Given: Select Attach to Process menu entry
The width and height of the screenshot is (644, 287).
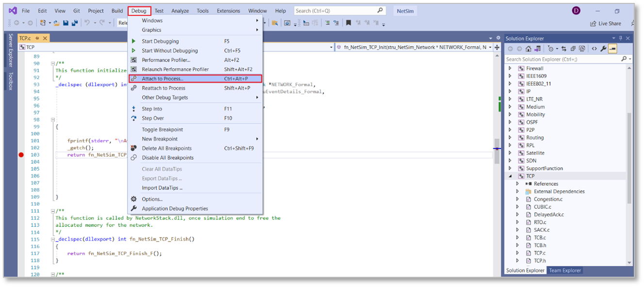Looking at the screenshot, I should [195, 79].
